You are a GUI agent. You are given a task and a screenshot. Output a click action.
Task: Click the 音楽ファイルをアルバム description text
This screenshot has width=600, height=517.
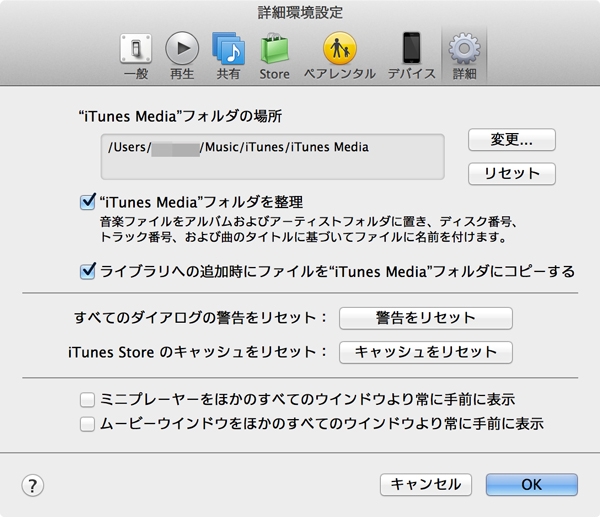coord(308,229)
